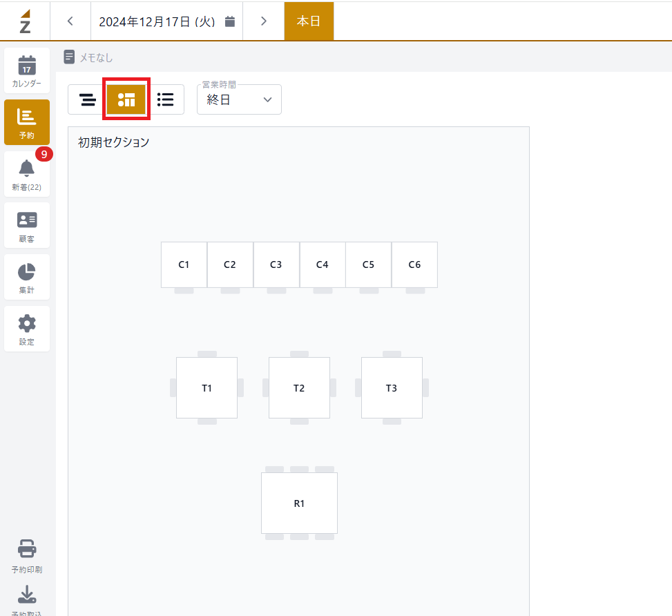Open the memo note icon
Viewport: 672px width, 616px height.
coord(69,57)
